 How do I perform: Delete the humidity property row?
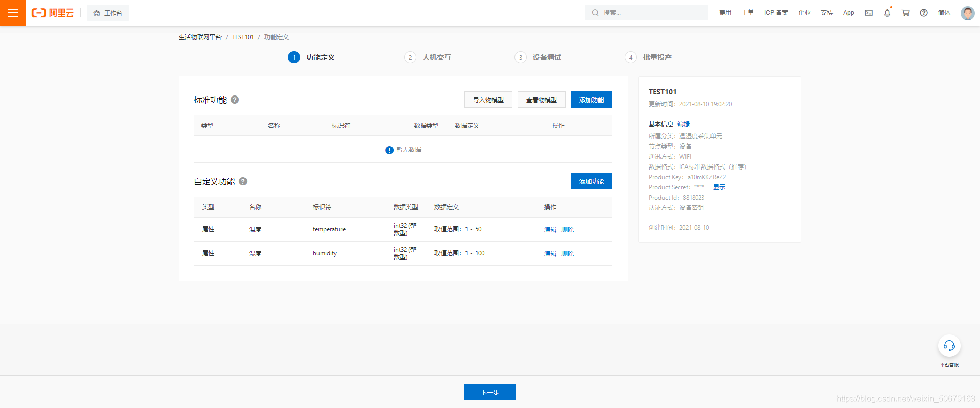click(x=568, y=253)
